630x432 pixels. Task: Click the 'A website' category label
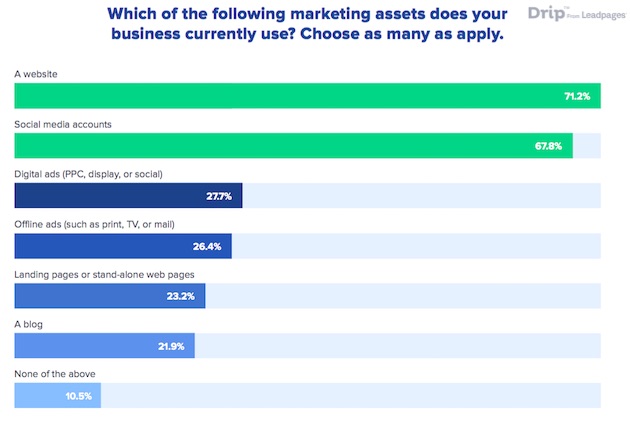tap(36, 74)
